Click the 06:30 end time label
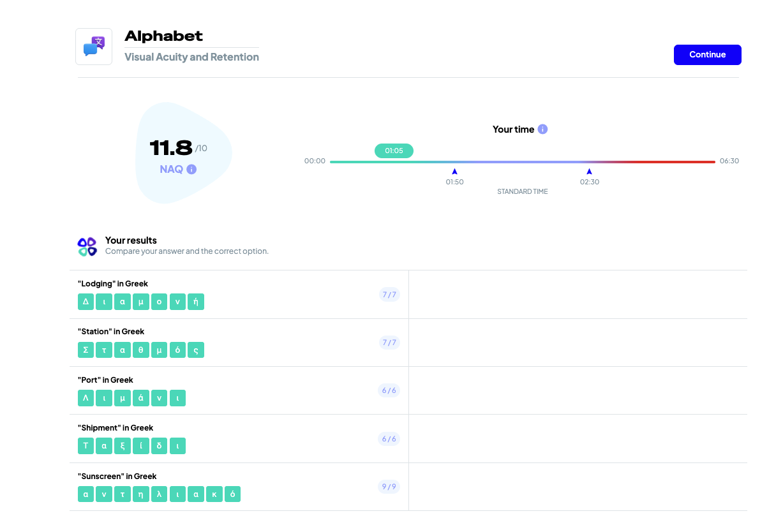Image resolution: width=776 pixels, height=532 pixels. 729,161
